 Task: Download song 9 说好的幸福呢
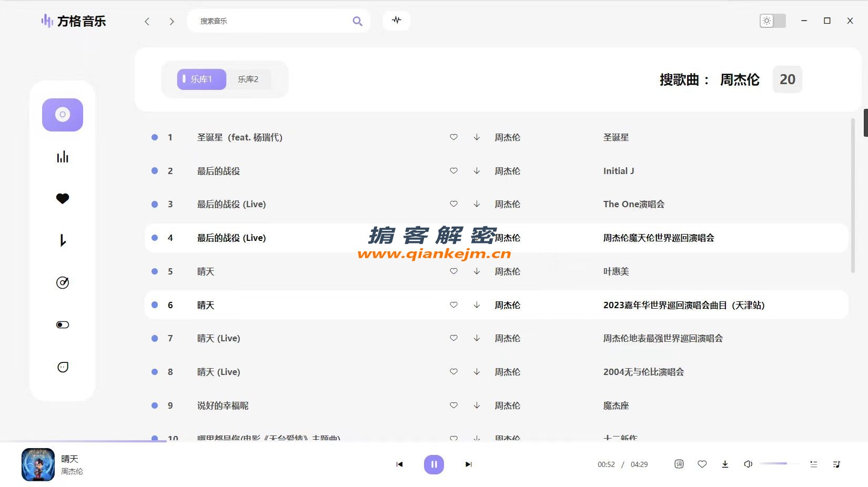(x=477, y=405)
